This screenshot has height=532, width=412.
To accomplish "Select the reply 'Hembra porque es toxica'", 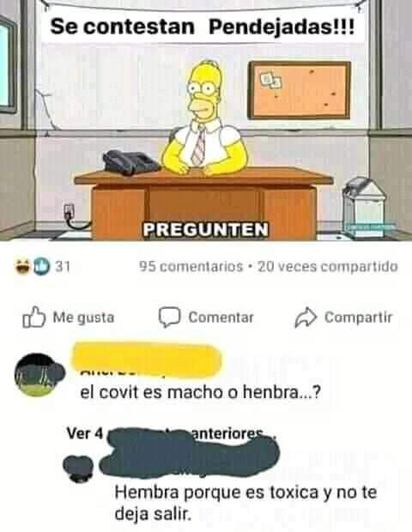I will [246, 503].
